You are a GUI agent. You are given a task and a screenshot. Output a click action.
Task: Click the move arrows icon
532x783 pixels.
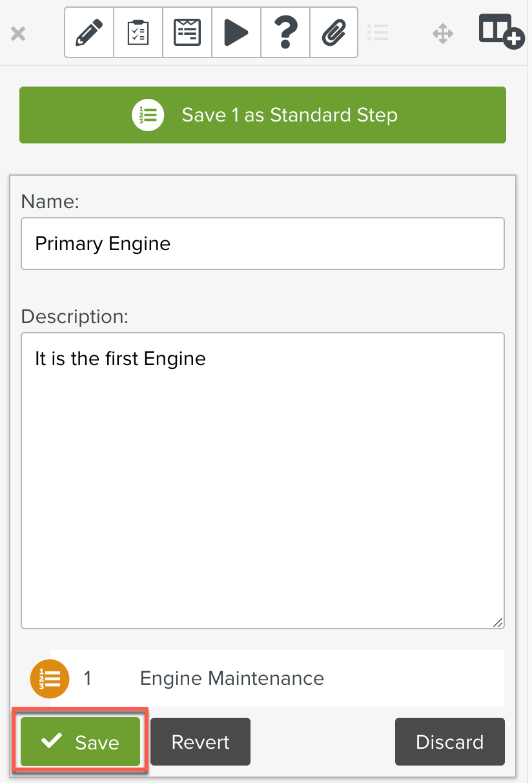[443, 34]
